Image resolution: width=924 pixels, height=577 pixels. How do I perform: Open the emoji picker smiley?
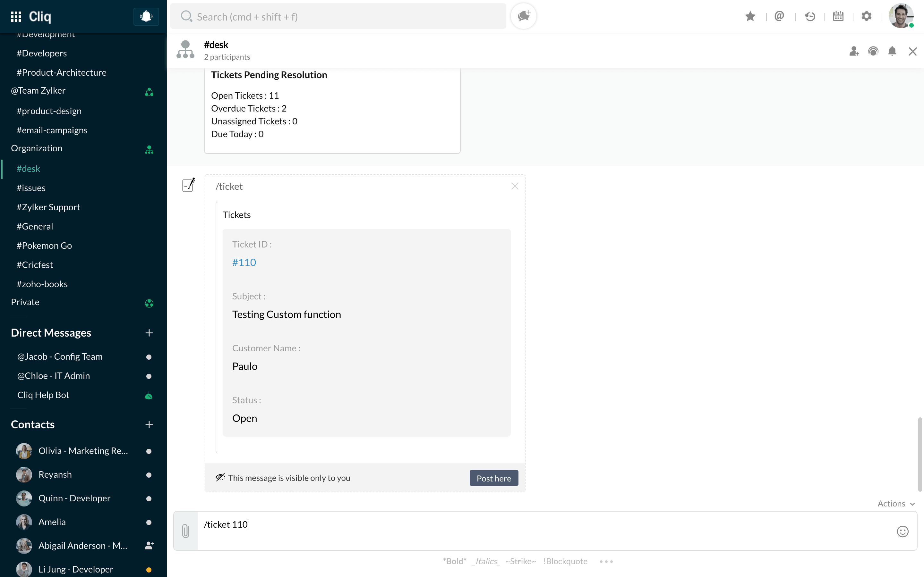click(x=902, y=531)
